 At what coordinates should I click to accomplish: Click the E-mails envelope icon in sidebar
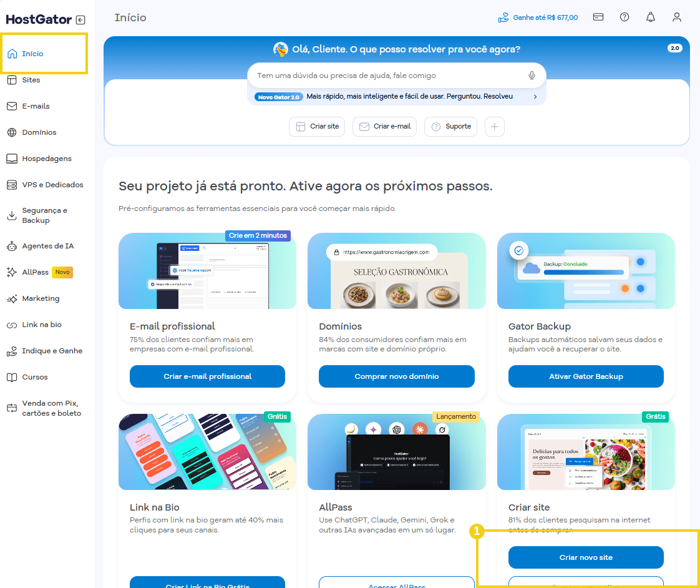pyautogui.click(x=12, y=106)
